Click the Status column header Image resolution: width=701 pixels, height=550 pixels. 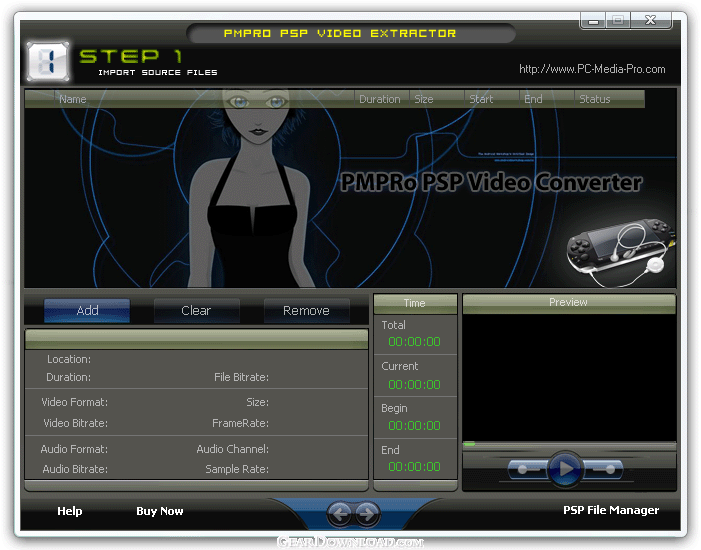tap(610, 99)
